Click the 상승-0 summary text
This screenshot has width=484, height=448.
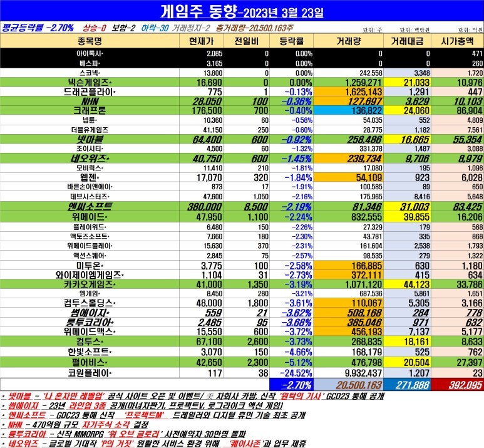pos(95,28)
